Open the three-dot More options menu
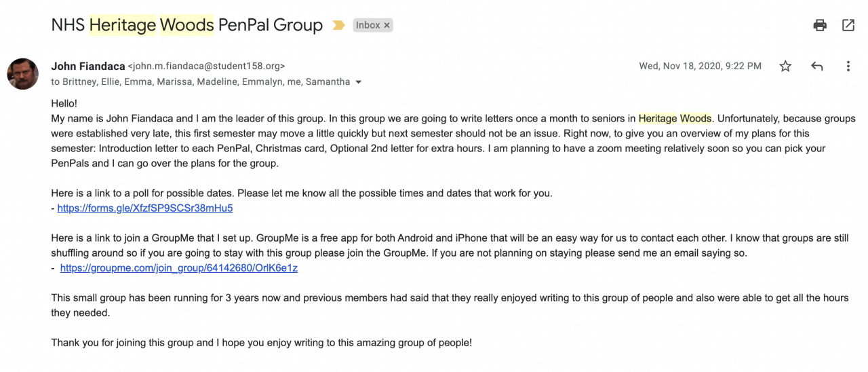The height and width of the screenshot is (372, 868). coord(848,67)
